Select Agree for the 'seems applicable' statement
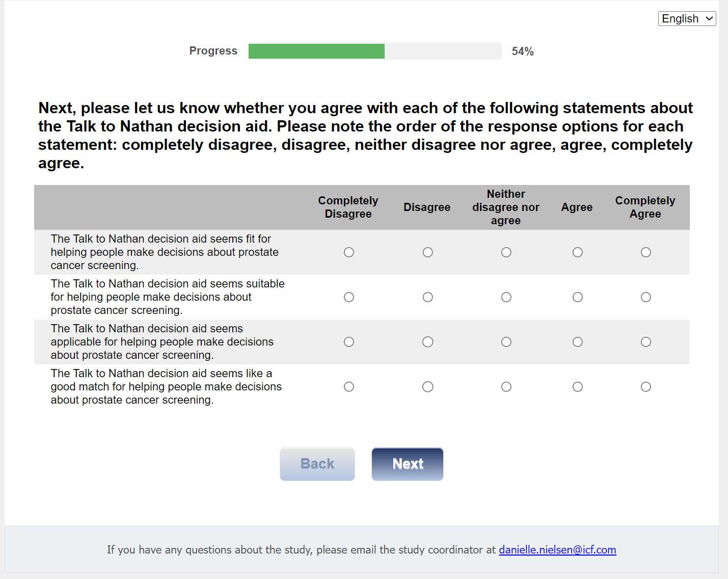Viewport: 728px width, 579px height. (x=577, y=342)
